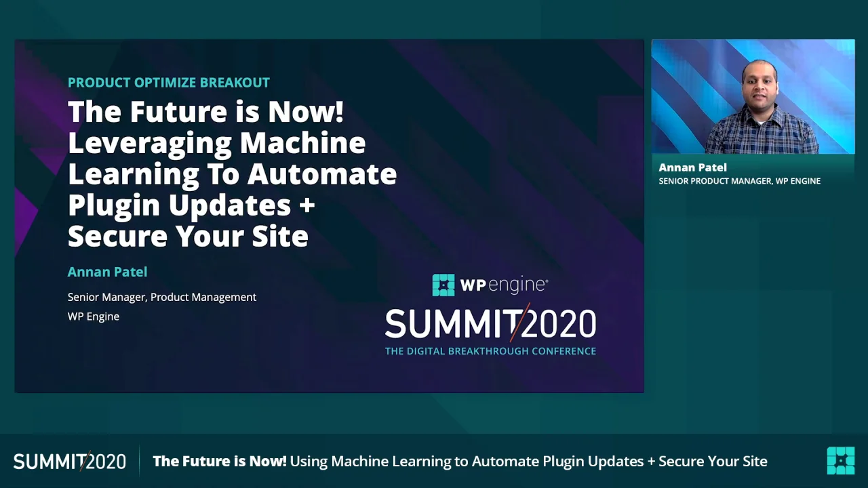The height and width of the screenshot is (488, 868).
Task: Click the slide title 'The Future is Now!'
Action: point(206,112)
